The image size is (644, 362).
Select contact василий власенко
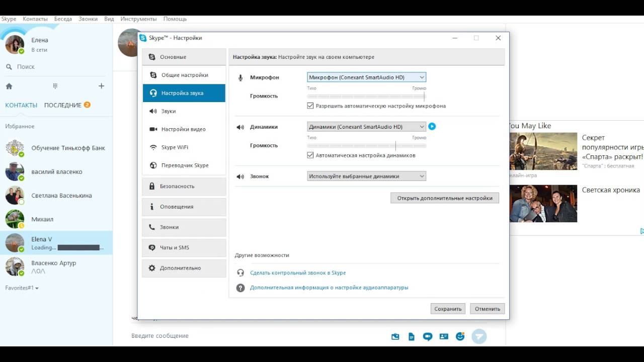click(56, 172)
